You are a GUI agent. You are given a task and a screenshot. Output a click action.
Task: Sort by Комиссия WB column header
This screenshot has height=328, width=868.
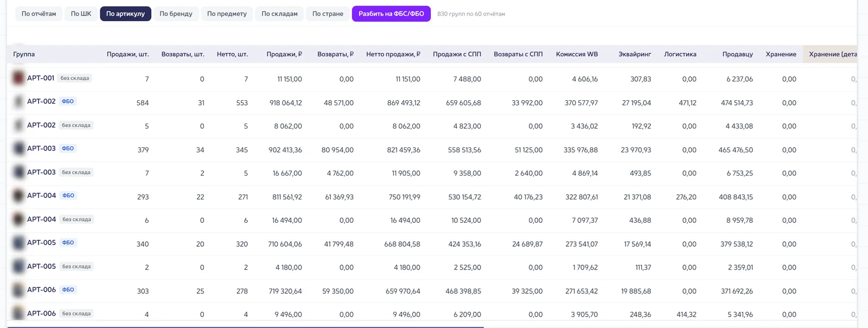577,54
